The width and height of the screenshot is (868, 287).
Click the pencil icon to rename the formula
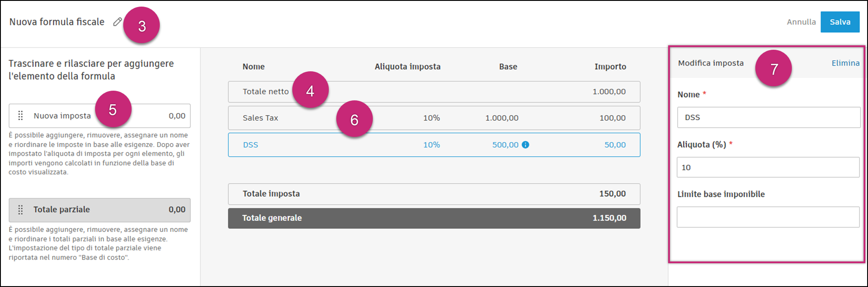pyautogui.click(x=117, y=22)
